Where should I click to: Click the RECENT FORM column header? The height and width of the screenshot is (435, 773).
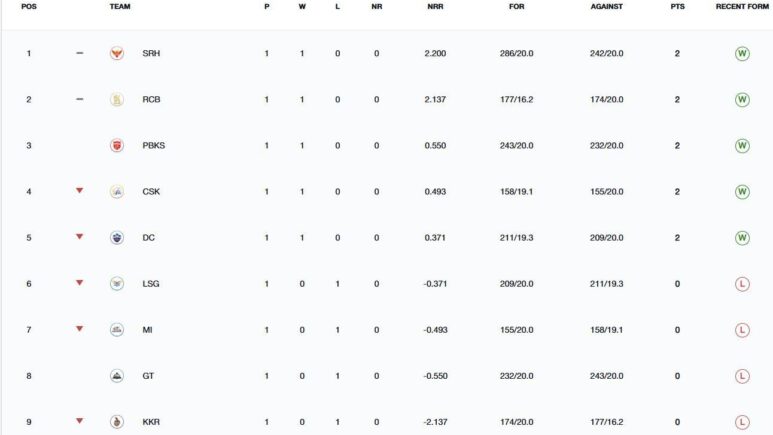741,7
